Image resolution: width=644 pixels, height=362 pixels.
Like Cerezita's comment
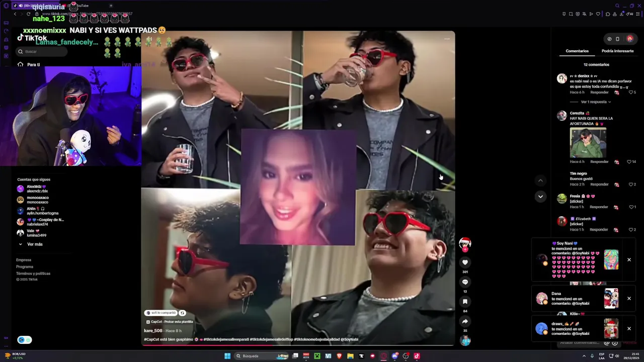(x=629, y=162)
